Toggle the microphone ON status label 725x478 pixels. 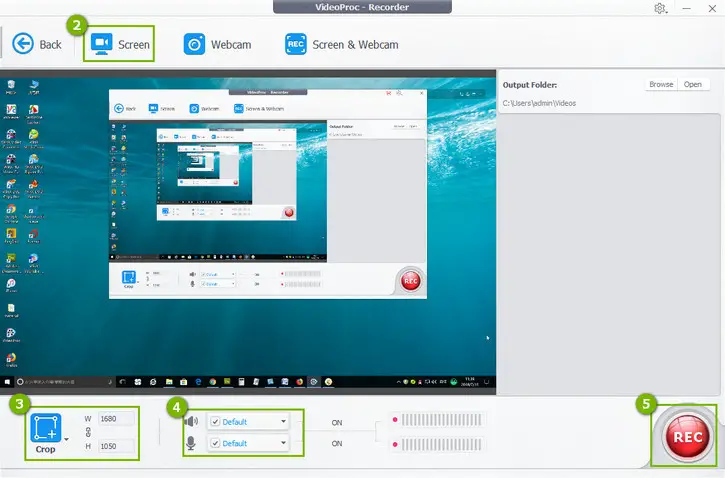coord(337,443)
